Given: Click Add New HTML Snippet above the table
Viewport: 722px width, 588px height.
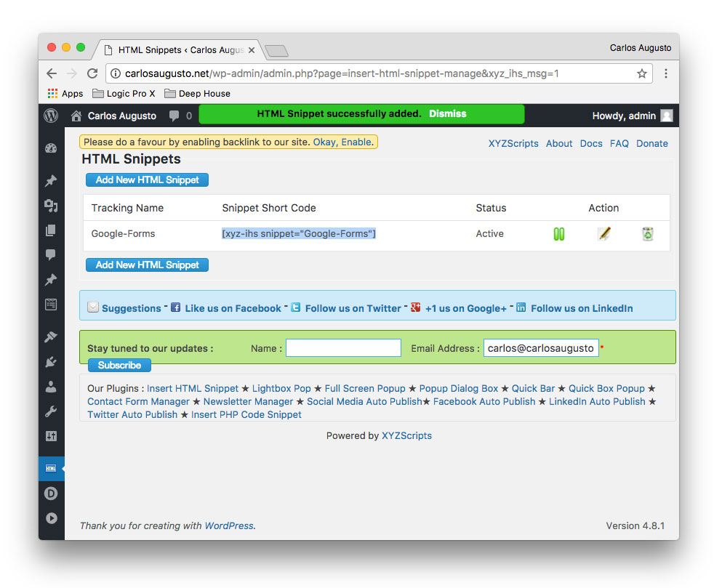Looking at the screenshot, I should coord(148,180).
